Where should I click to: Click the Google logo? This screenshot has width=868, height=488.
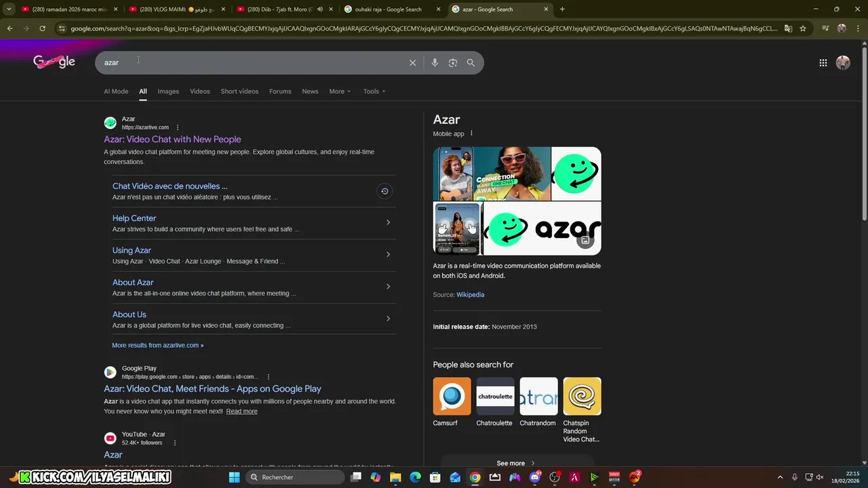54,62
